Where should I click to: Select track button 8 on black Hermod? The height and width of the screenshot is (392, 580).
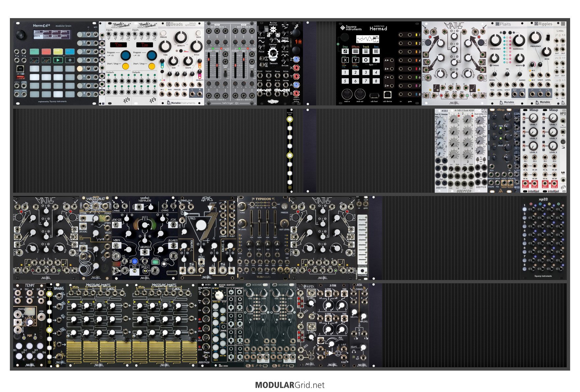(x=376, y=81)
